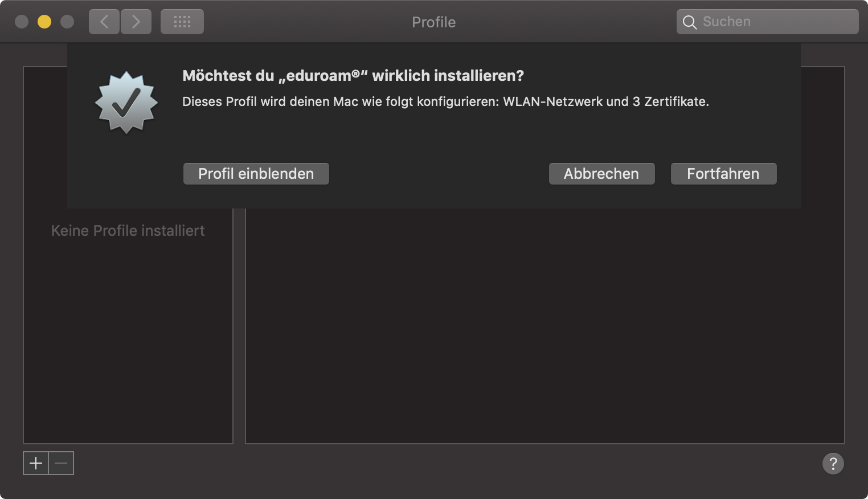Add a profile with plus button
Image resolution: width=868 pixels, height=499 pixels.
[36, 463]
